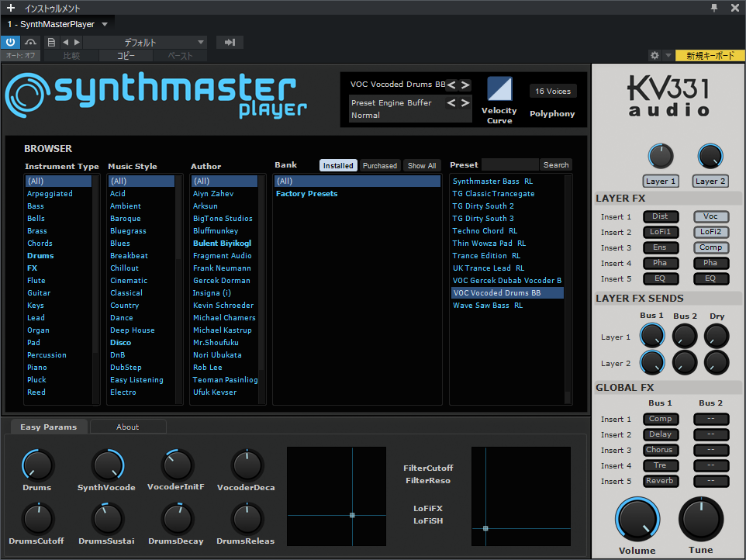Click the FilterCutoff FilterReso XY pad handle
Screen dimensions: 746x560
coord(352,515)
